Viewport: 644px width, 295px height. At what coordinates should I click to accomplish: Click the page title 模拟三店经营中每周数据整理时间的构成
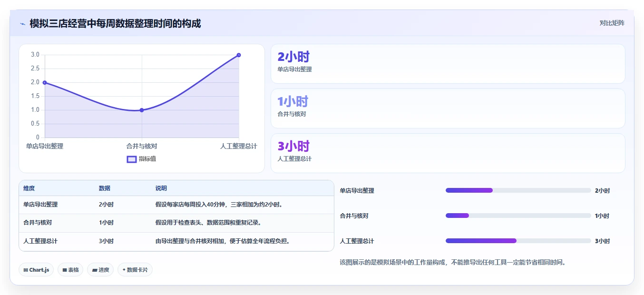115,23
